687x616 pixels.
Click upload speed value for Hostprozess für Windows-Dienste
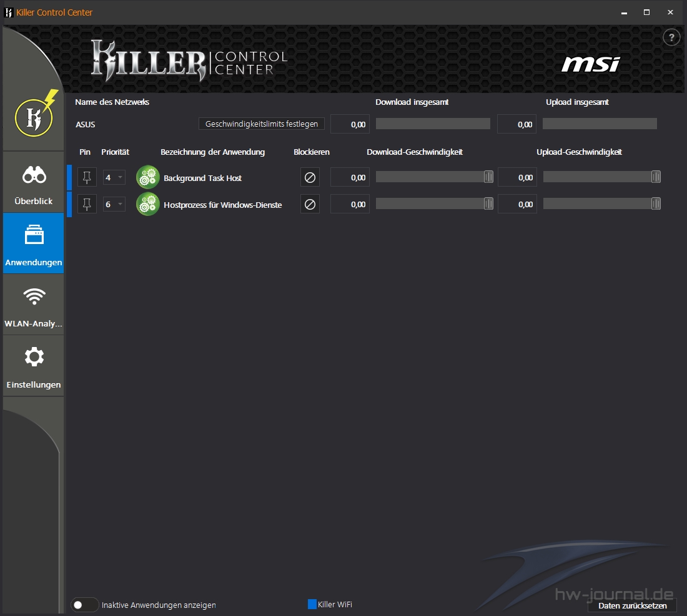pos(518,204)
